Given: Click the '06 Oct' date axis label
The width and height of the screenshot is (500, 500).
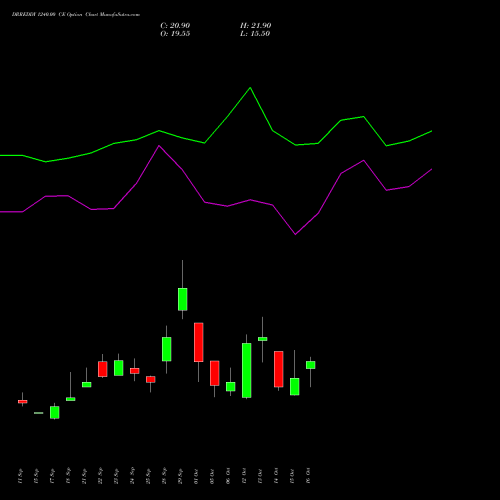Looking at the screenshot, I should coord(228,476).
